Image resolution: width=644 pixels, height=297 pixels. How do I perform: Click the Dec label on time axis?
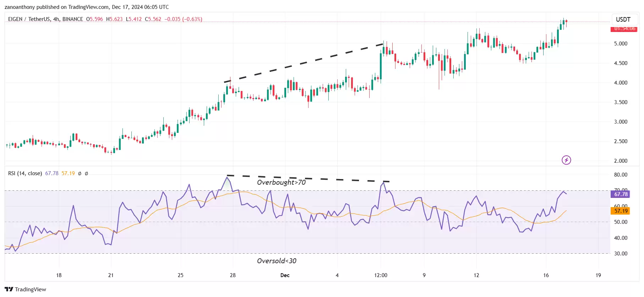[285, 275]
